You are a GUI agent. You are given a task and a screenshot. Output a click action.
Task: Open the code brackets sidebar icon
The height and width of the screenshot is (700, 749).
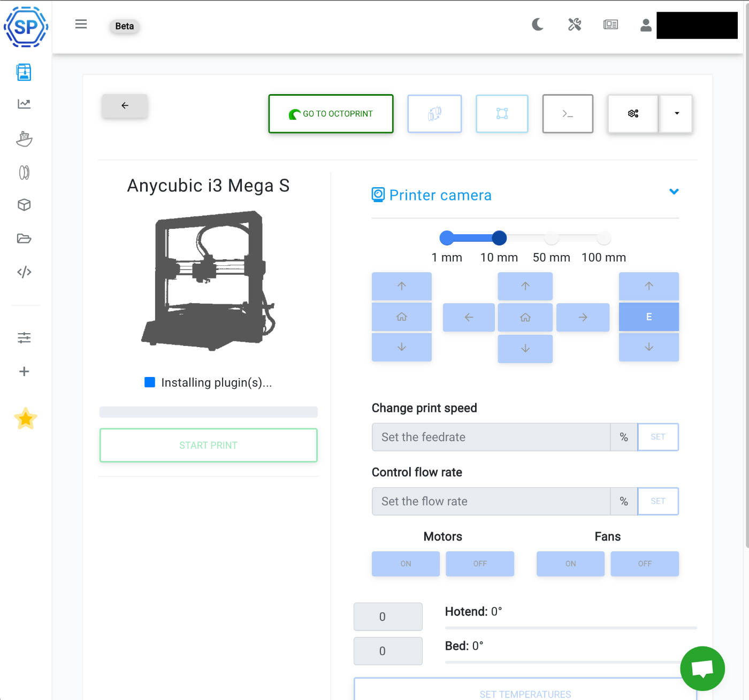(24, 272)
